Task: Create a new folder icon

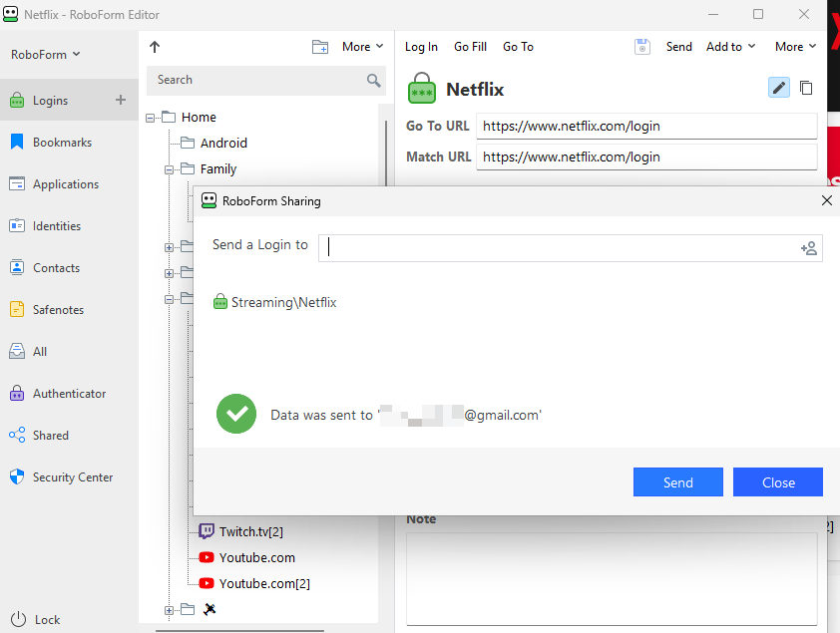Action: pos(320,47)
